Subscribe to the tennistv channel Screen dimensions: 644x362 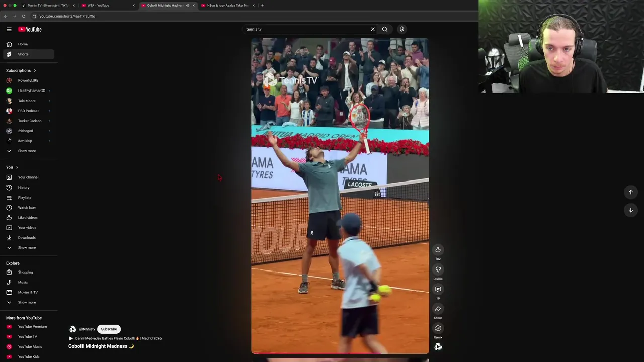[x=109, y=329]
